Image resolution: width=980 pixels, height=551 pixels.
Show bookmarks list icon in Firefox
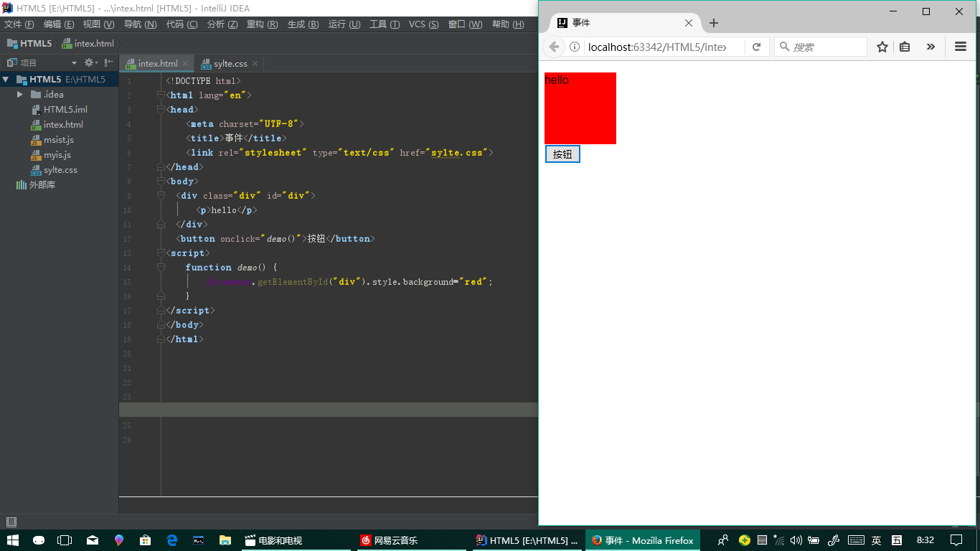click(905, 47)
